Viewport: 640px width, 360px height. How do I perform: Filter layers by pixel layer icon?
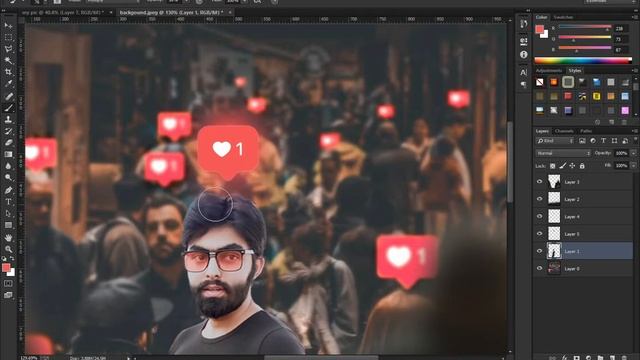(582, 141)
